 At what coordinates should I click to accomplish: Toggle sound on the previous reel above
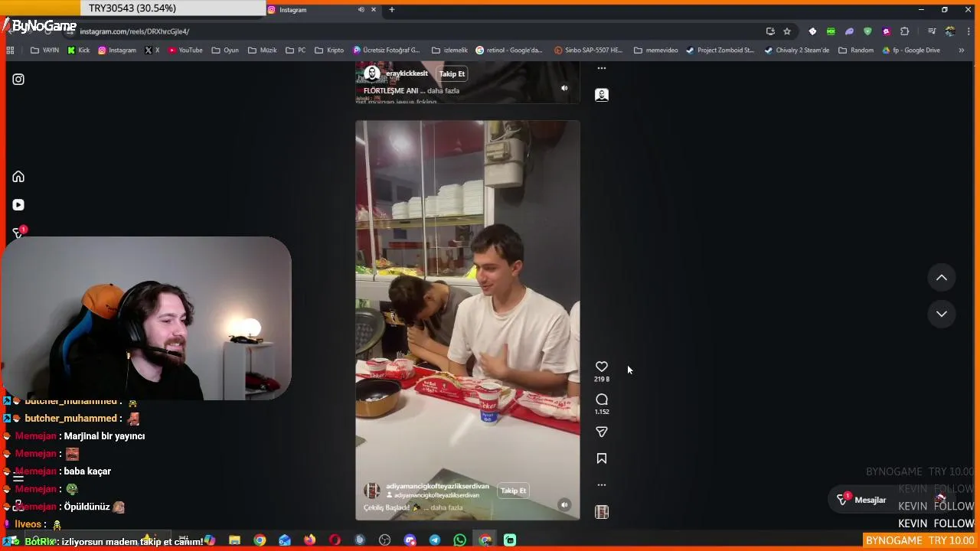(x=564, y=88)
